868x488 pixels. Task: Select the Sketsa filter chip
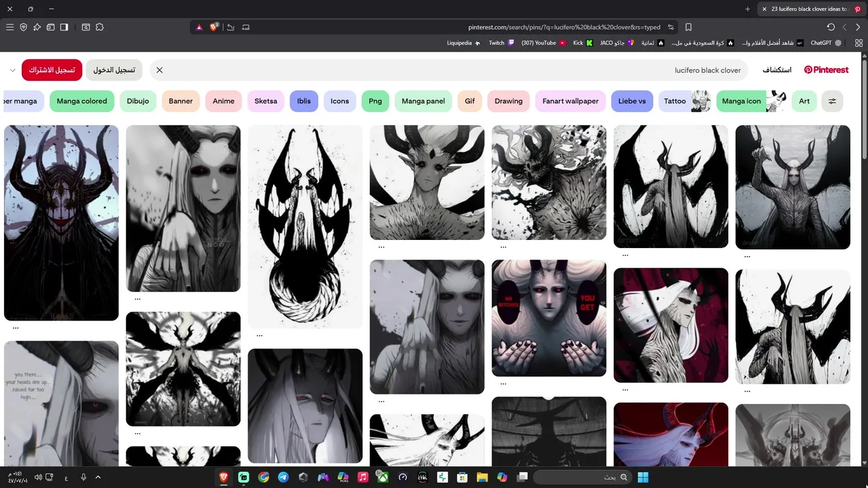(266, 101)
